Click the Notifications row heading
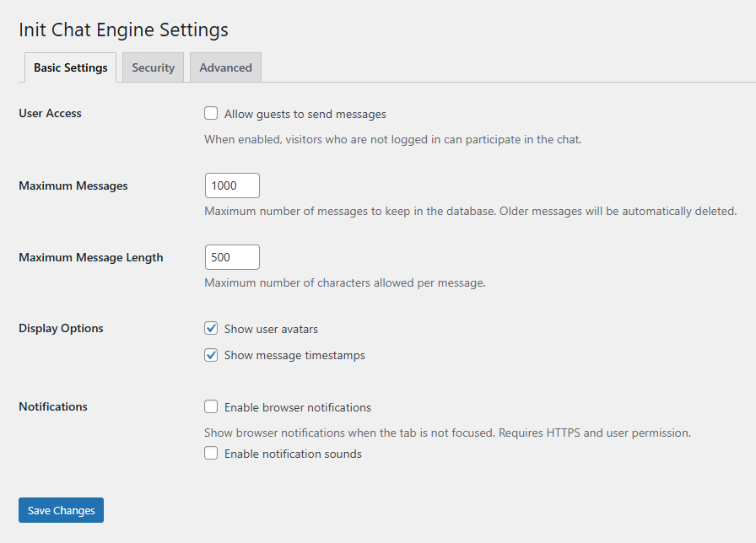This screenshot has height=543, width=756. click(x=53, y=406)
